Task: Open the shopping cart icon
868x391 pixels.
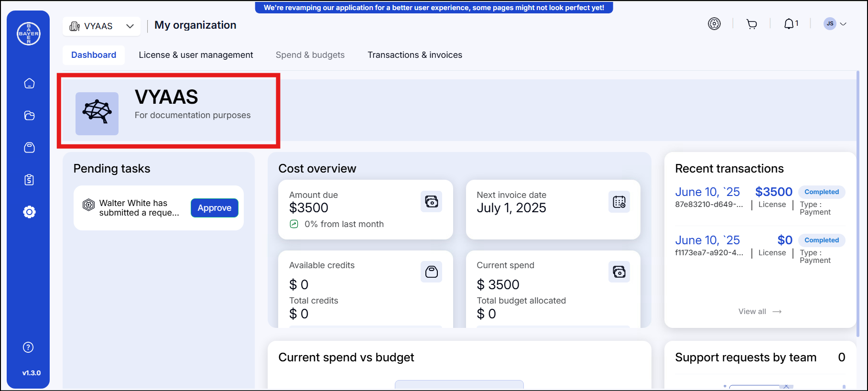Action: [x=752, y=24]
